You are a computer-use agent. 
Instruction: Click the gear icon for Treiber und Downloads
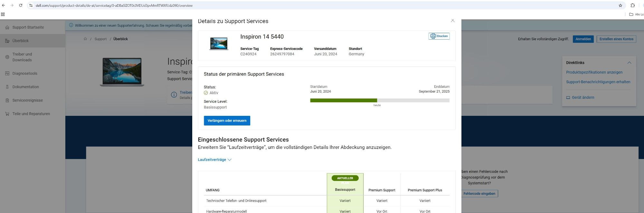[x=7, y=57]
